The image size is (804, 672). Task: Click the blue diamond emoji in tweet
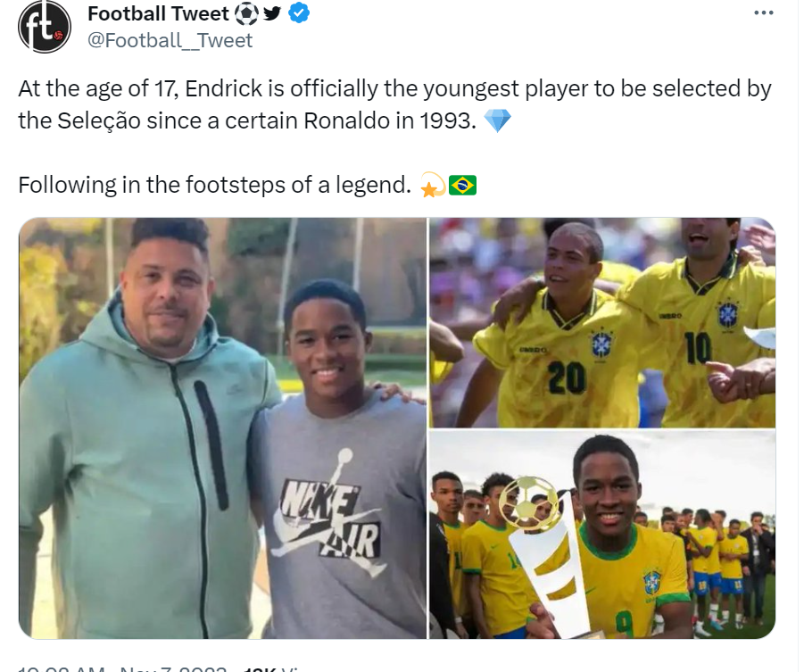coord(497,120)
